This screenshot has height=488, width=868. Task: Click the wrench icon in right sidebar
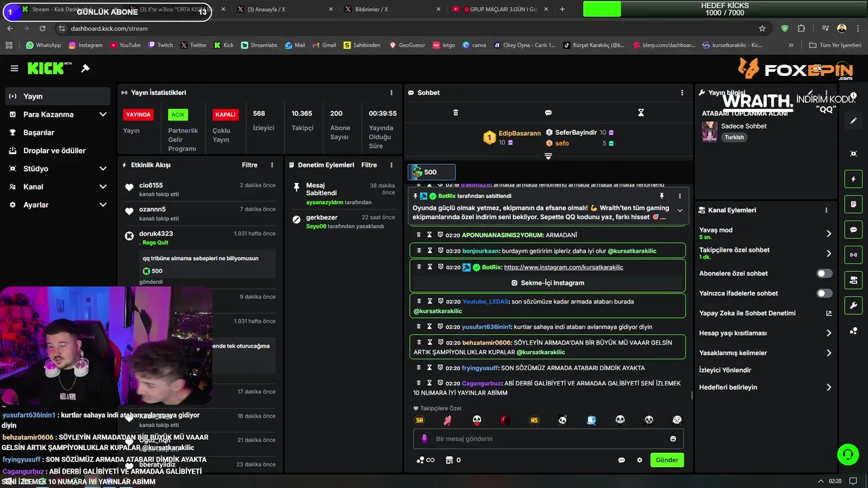click(x=854, y=306)
